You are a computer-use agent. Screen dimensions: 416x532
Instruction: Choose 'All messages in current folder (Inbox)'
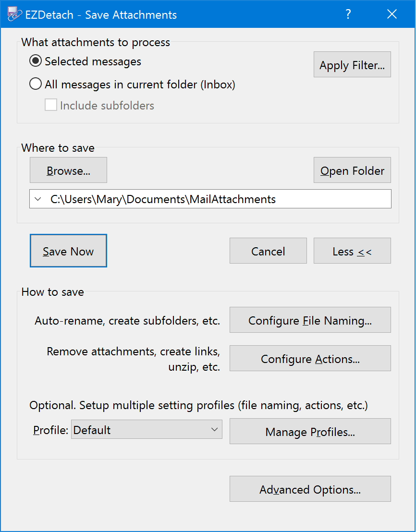[132, 84]
